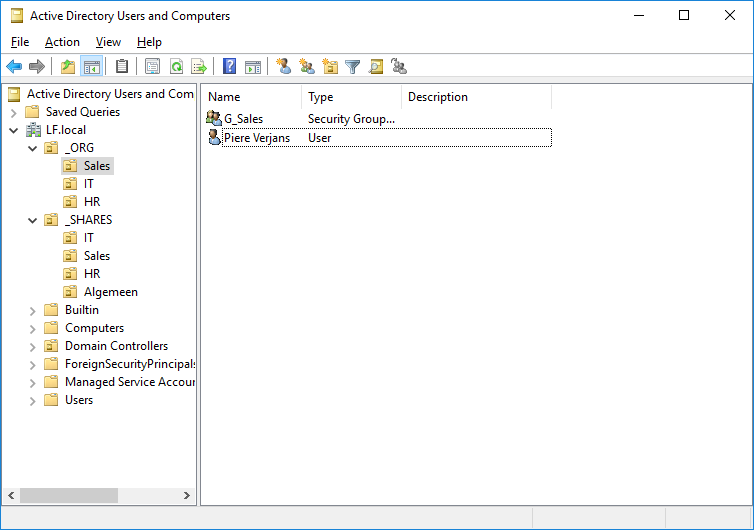This screenshot has height=530, width=754.
Task: Click the tree pane horizontal scrollbar thumb
Action: click(69, 495)
